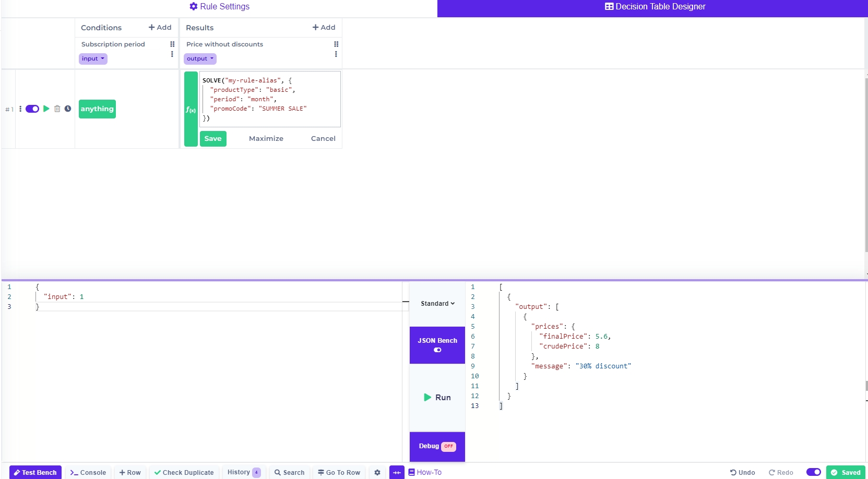Viewport: 868px width, 479px height.
Task: Expand the Standard mode dropdown
Action: click(x=437, y=304)
